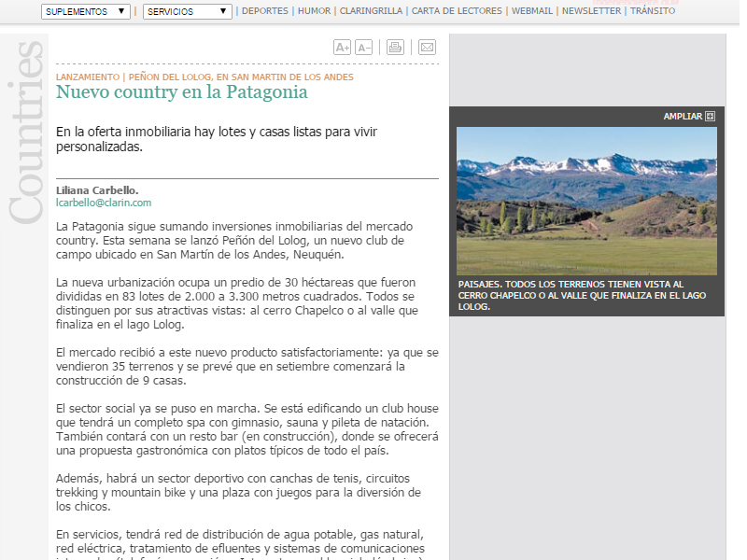Decrease article font size with A- icon
Image resolution: width=747 pixels, height=560 pixels.
tap(363, 48)
